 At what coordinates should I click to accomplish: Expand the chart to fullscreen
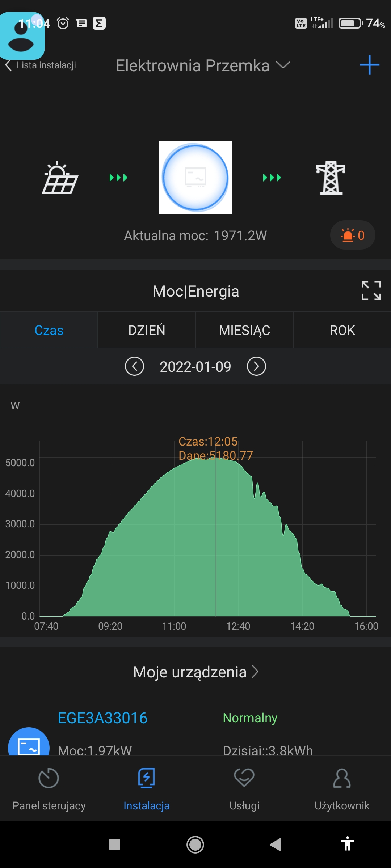(x=371, y=291)
